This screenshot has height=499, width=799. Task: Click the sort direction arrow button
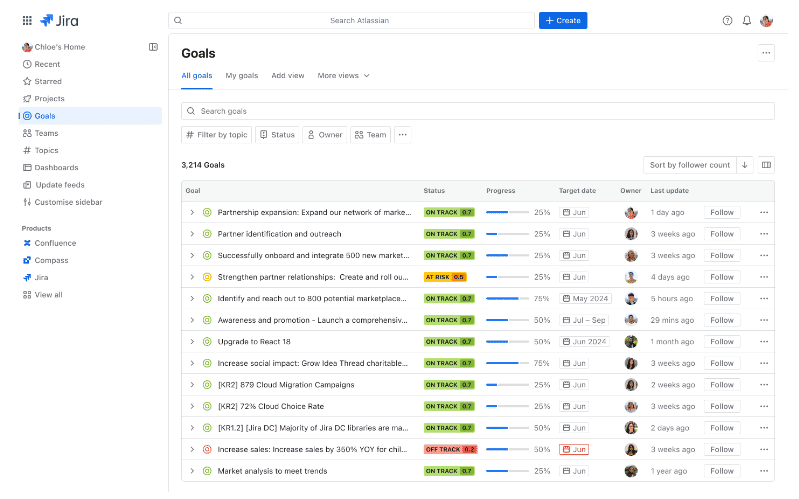click(x=744, y=165)
